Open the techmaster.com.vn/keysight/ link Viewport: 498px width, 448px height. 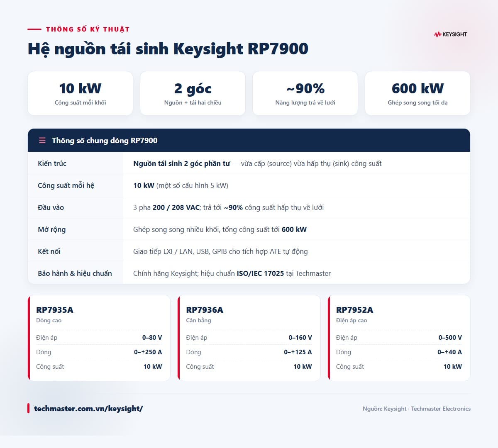pos(88,409)
